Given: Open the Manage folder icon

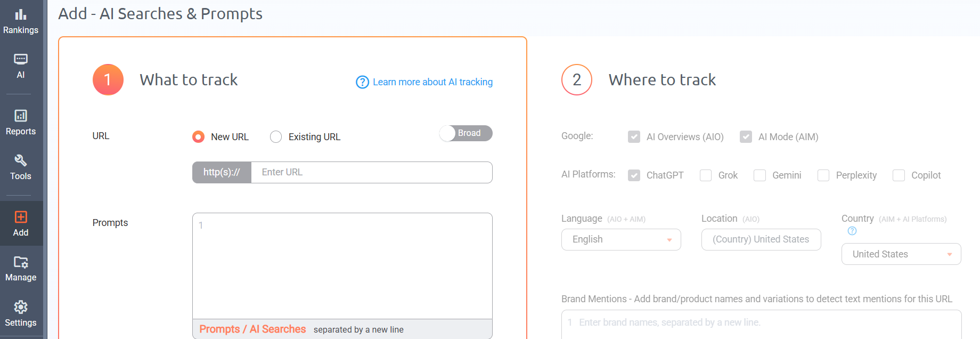Looking at the screenshot, I should pos(21,262).
